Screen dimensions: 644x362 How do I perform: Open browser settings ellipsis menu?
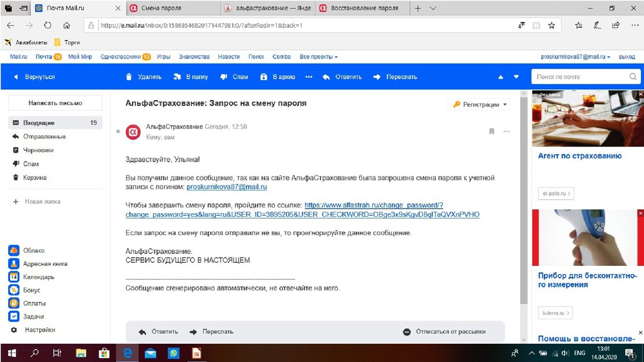(x=635, y=25)
